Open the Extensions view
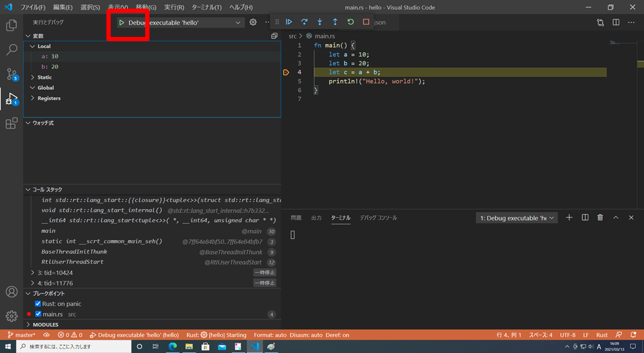644x353 pixels. [x=12, y=123]
